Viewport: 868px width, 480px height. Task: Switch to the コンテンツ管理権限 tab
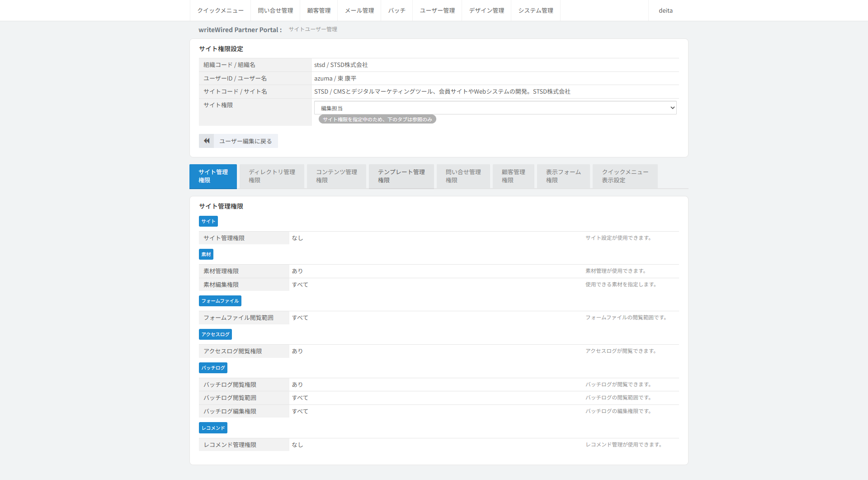coord(336,176)
